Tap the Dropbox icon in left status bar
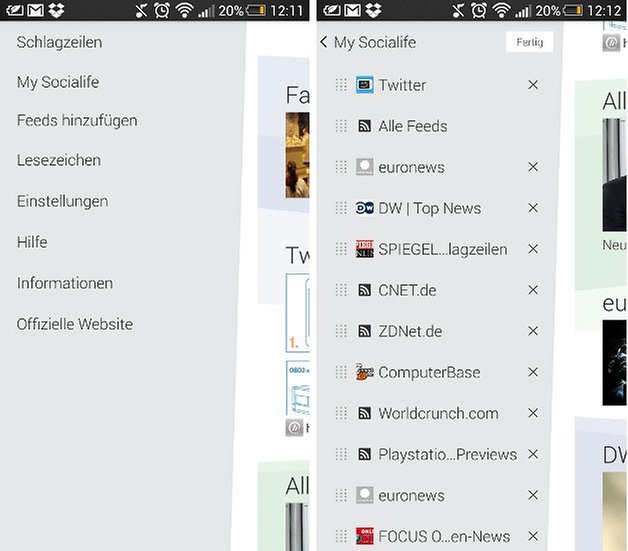 [x=56, y=10]
